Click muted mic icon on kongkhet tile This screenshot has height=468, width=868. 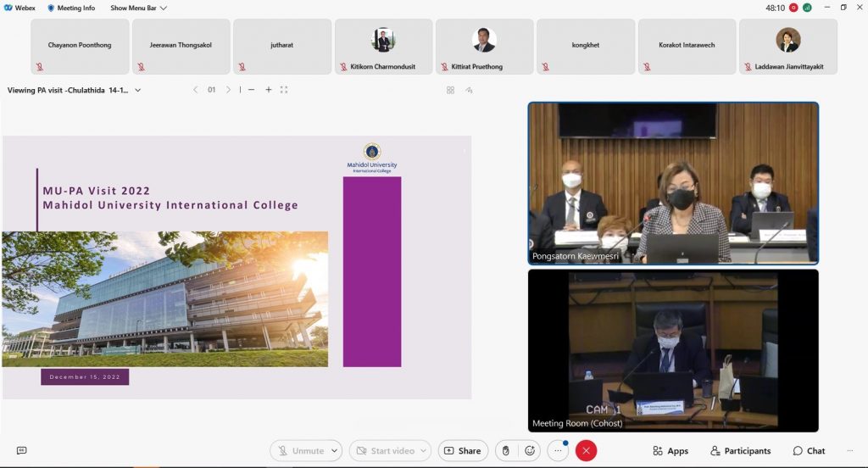tap(545, 67)
